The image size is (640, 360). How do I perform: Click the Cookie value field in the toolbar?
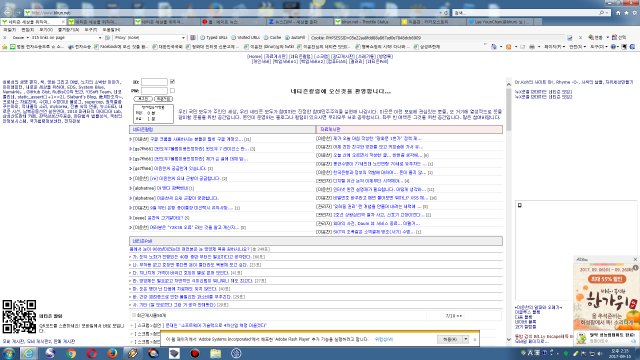coord(437,38)
